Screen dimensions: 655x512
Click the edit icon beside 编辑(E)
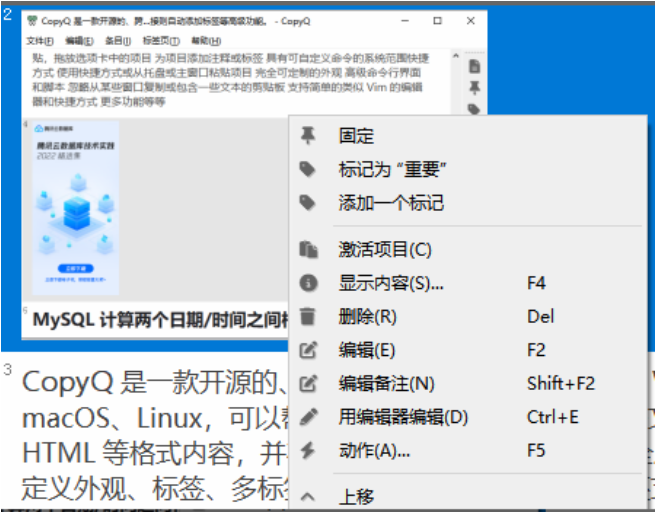tap(308, 350)
